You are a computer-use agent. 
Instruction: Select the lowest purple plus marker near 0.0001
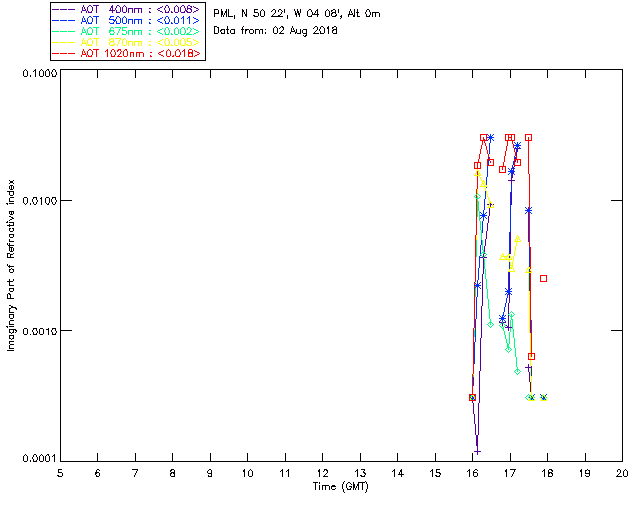tap(477, 452)
